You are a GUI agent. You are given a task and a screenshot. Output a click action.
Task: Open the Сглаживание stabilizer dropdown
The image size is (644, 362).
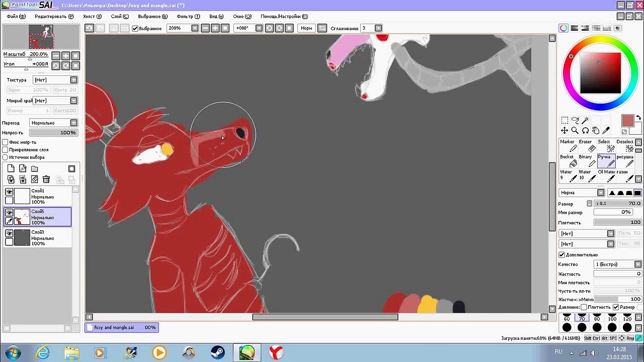(x=371, y=28)
